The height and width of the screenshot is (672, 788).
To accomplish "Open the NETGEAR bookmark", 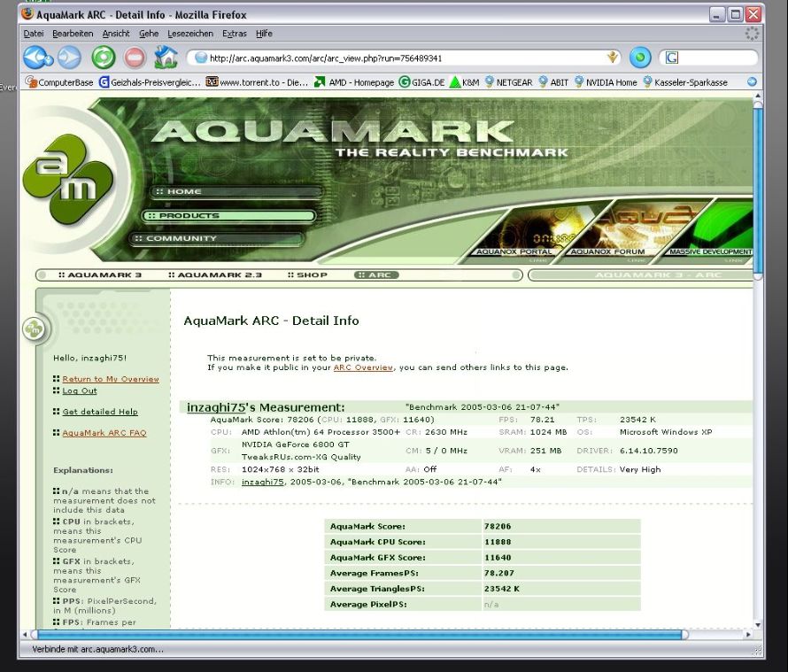I will coord(508,82).
